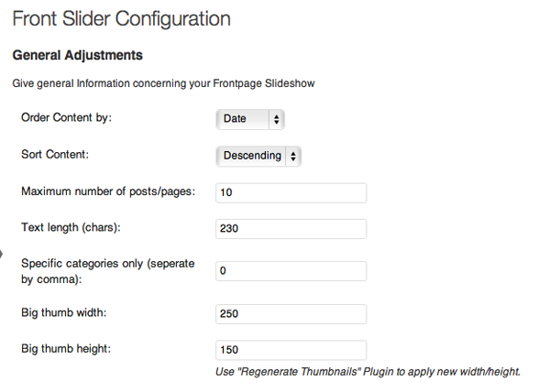Click the Specific categories only field
The height and width of the screenshot is (392, 550).
coord(291,271)
